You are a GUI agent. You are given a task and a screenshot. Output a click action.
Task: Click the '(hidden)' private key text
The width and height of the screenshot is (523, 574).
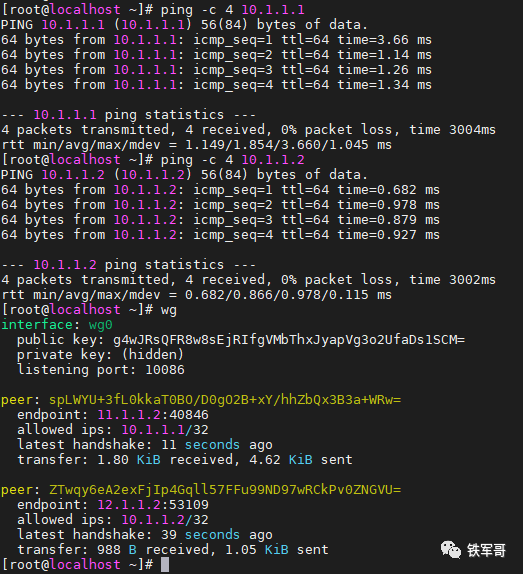tap(153, 355)
